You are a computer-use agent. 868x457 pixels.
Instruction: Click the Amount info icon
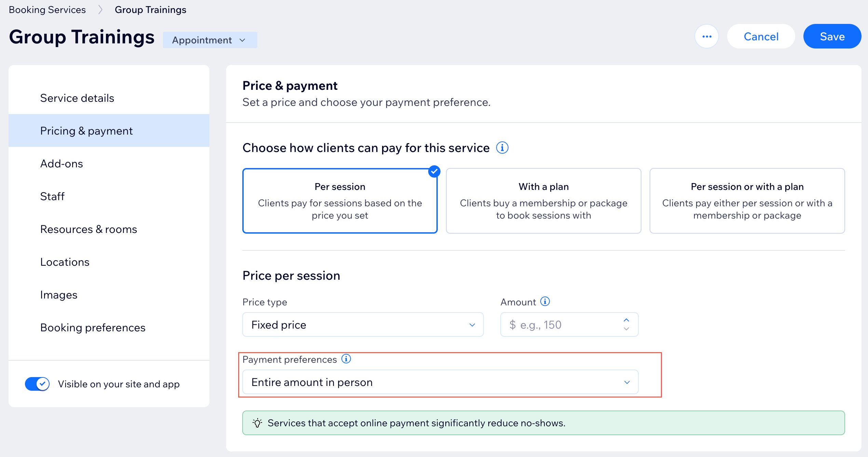point(545,302)
